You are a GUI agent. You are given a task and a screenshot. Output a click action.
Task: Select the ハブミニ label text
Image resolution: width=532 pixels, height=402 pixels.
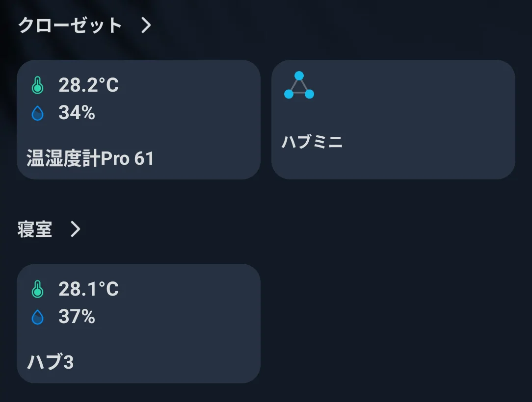(x=312, y=142)
